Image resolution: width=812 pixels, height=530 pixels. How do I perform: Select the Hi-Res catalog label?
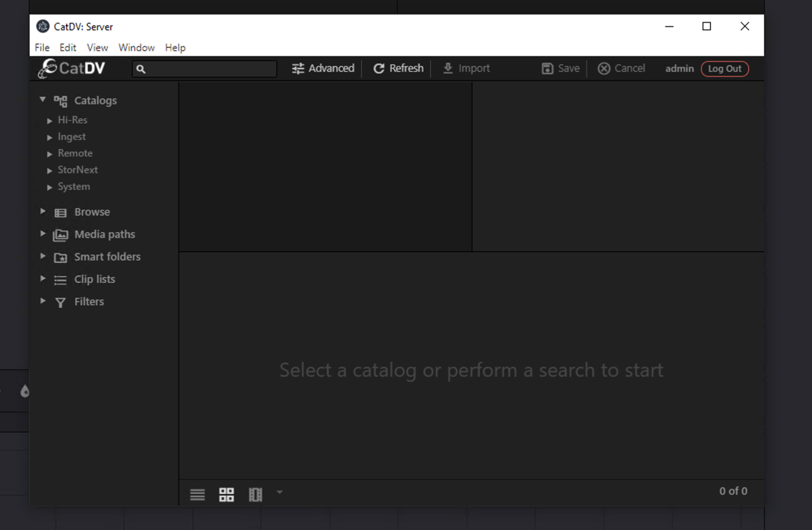click(x=72, y=120)
